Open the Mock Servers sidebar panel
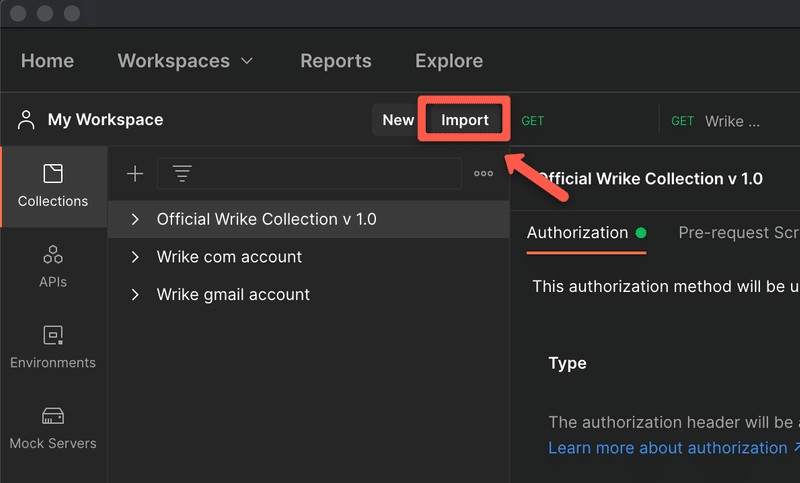This screenshot has width=800, height=483. tap(53, 427)
